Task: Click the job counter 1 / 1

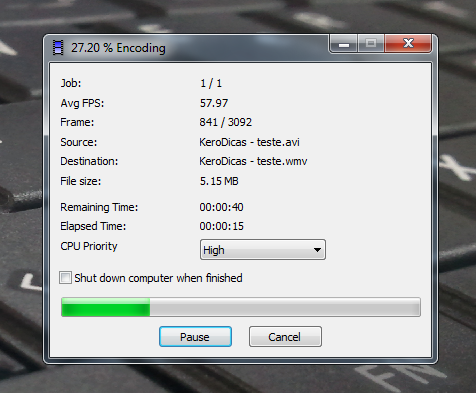Action: tap(211, 83)
